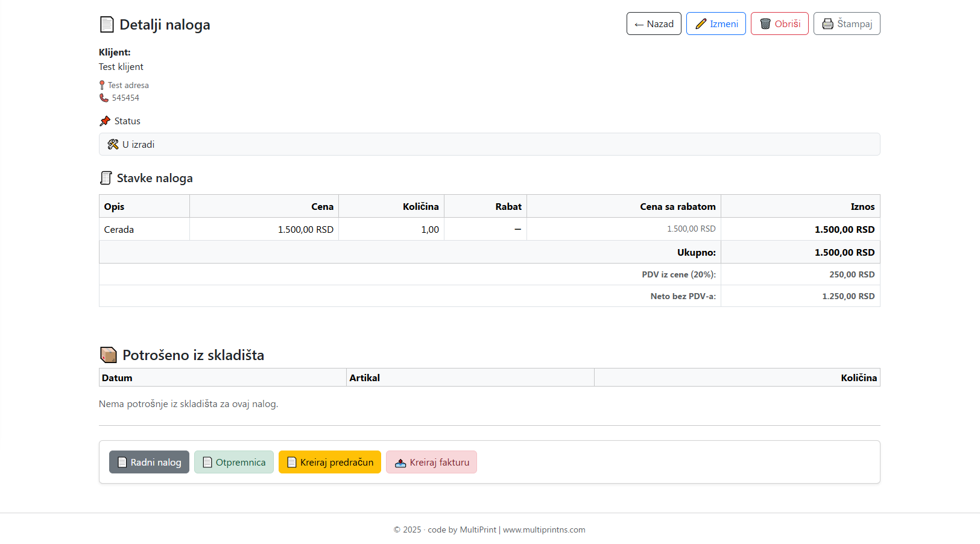This screenshot has height=544, width=980.
Task: Click the trash can icon on Obriši
Action: [x=765, y=24]
